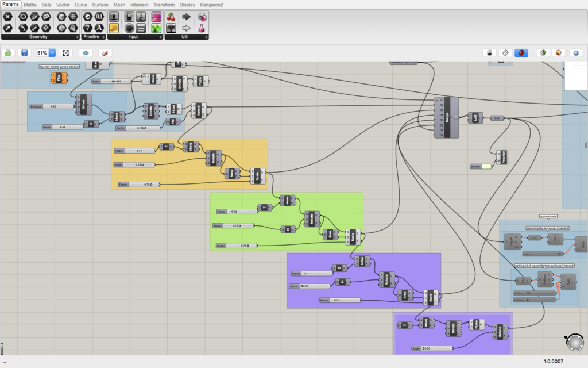
Task: Expand the Input panel
Action: (x=161, y=37)
